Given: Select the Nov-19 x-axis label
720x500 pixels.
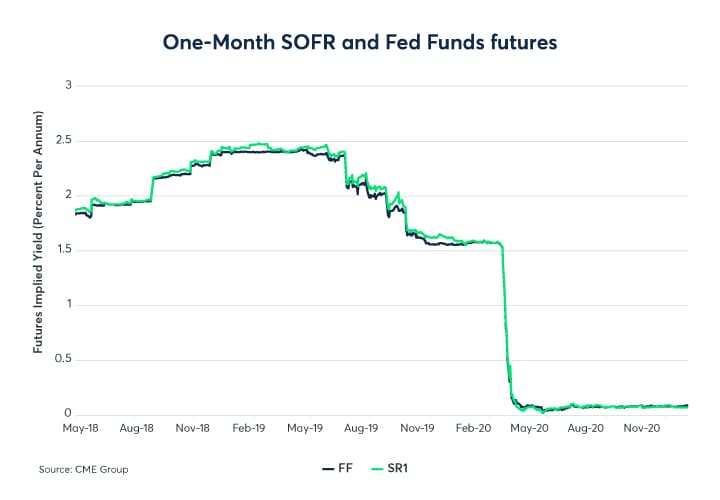Looking at the screenshot, I should click(416, 427).
